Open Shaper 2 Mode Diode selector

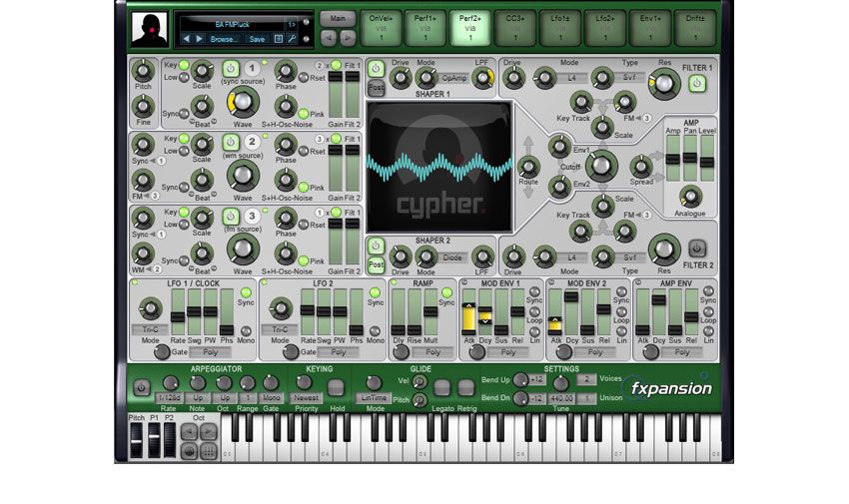[452, 257]
